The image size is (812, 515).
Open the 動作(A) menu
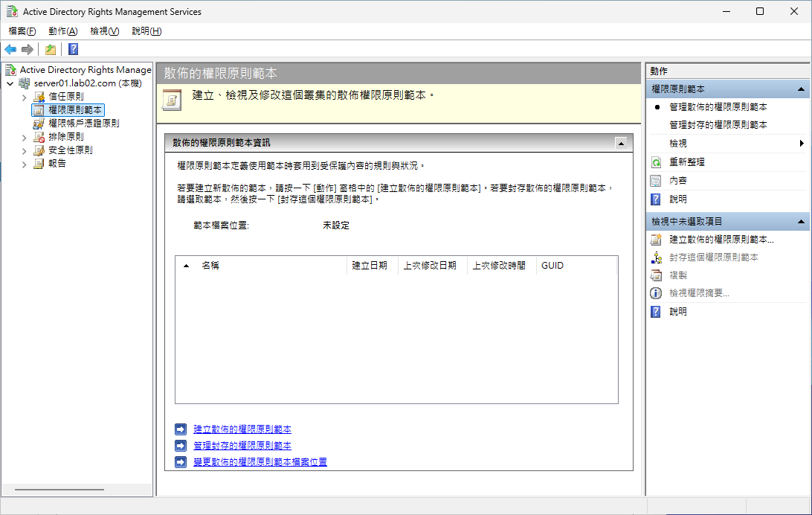click(63, 31)
